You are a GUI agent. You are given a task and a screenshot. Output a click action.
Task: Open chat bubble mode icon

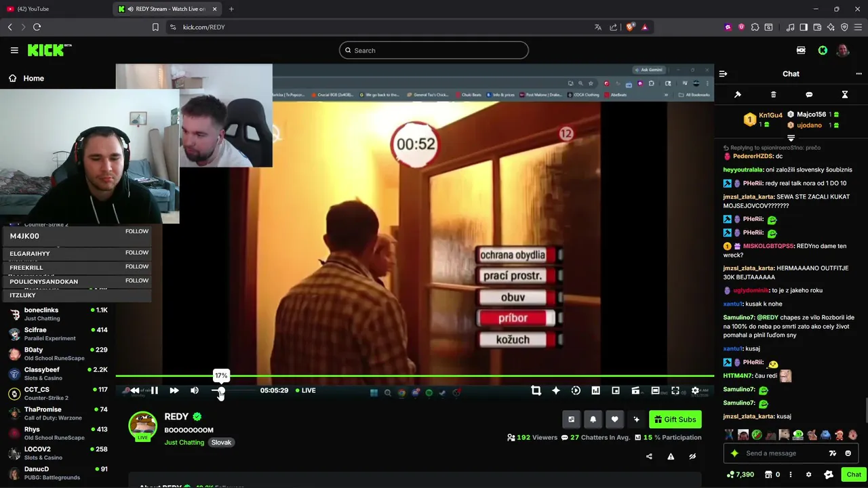(x=809, y=95)
